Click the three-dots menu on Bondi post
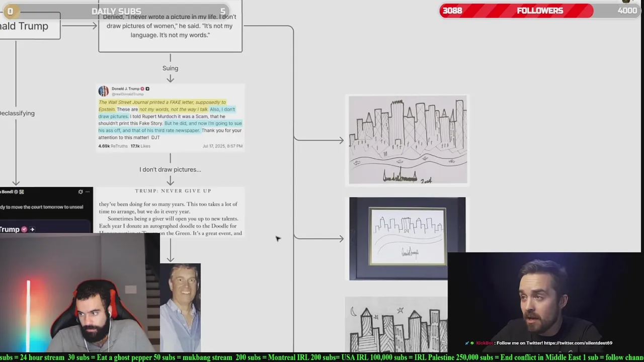The image size is (644, 362). (88, 192)
